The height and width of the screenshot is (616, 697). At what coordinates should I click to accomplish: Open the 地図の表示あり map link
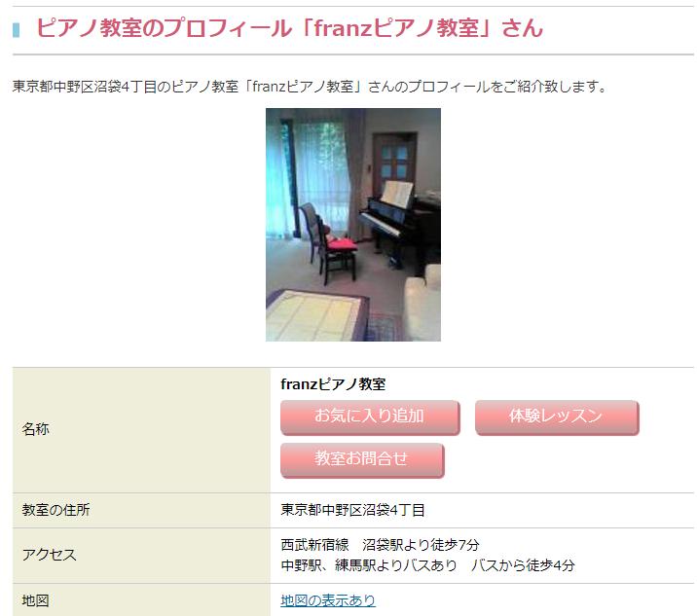click(328, 600)
